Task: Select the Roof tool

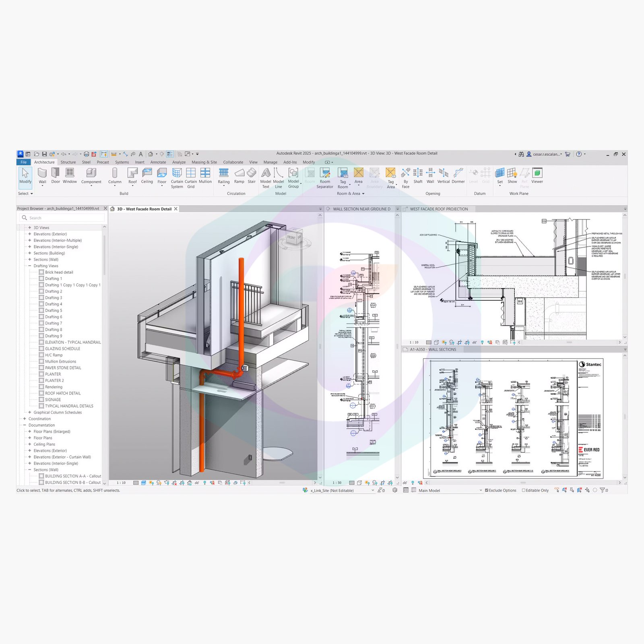Action: tap(132, 177)
